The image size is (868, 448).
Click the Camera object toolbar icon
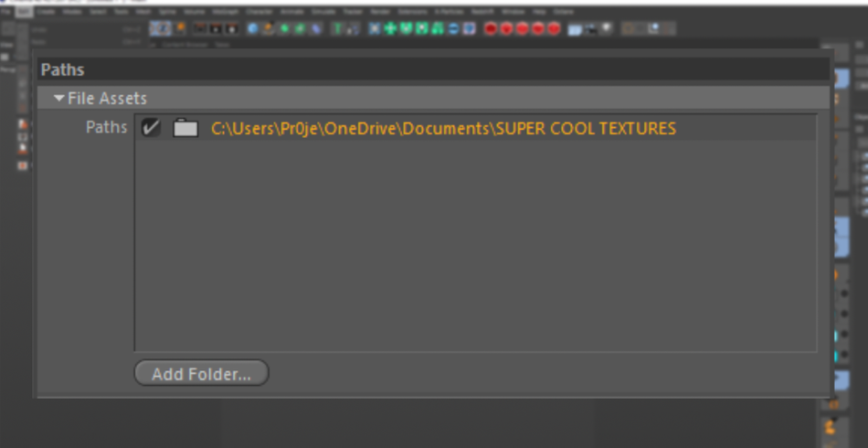[590, 29]
